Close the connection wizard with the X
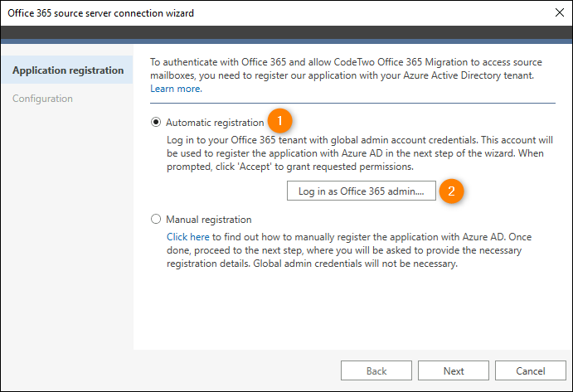This screenshot has height=392, width=573. [x=559, y=12]
